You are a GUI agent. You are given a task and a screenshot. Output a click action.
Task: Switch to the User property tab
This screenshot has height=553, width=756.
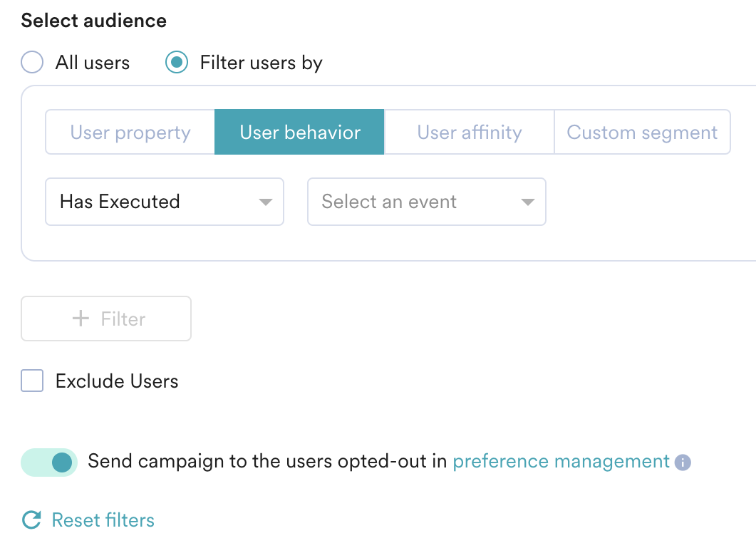click(x=130, y=132)
